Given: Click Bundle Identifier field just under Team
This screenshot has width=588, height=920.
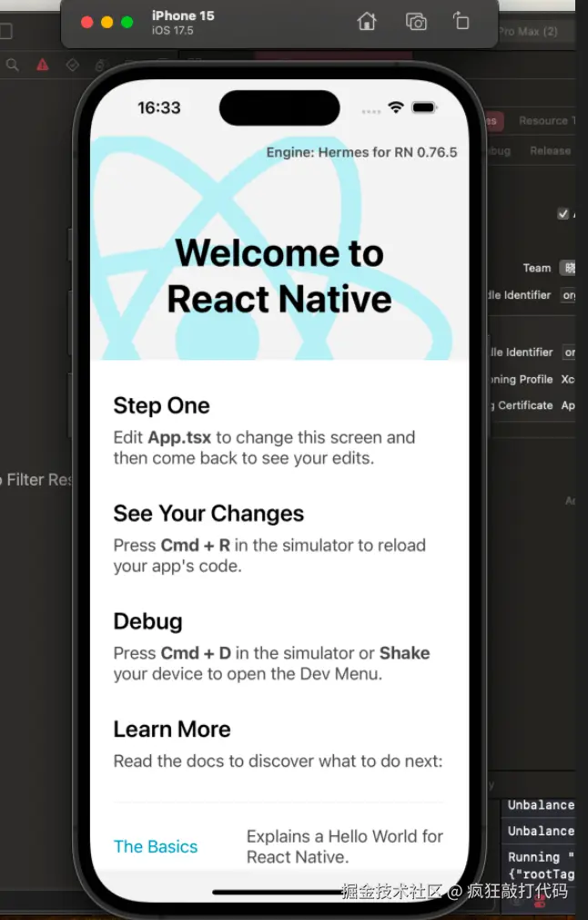Looking at the screenshot, I should [569, 295].
